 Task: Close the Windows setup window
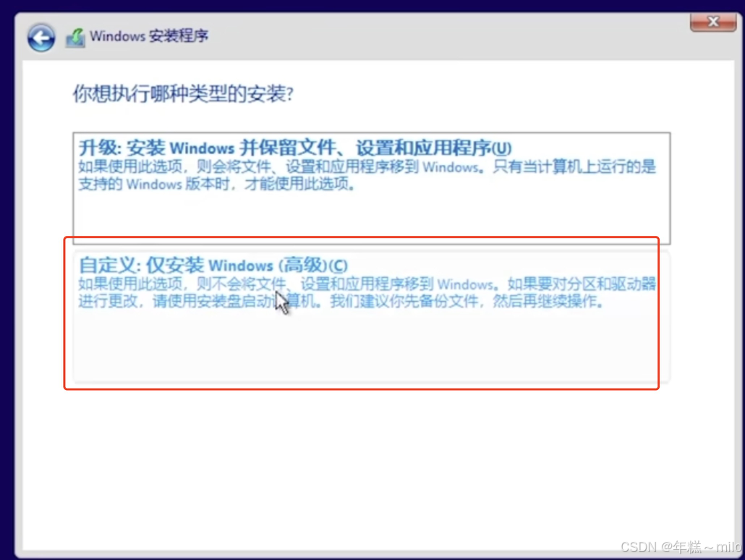pos(712,22)
